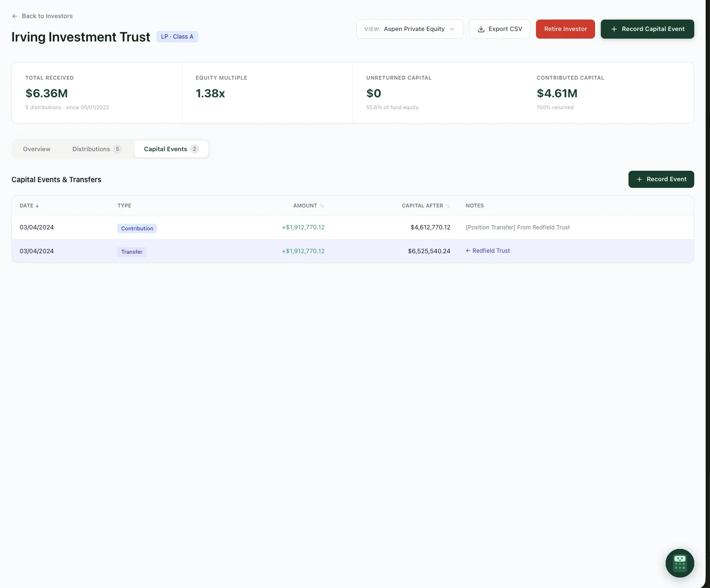Open the Distributions tab
710x588 pixels.
(x=91, y=149)
